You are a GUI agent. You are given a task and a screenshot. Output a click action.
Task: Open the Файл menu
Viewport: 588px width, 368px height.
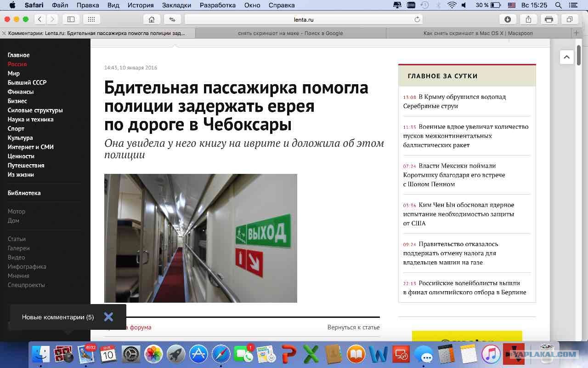click(60, 5)
